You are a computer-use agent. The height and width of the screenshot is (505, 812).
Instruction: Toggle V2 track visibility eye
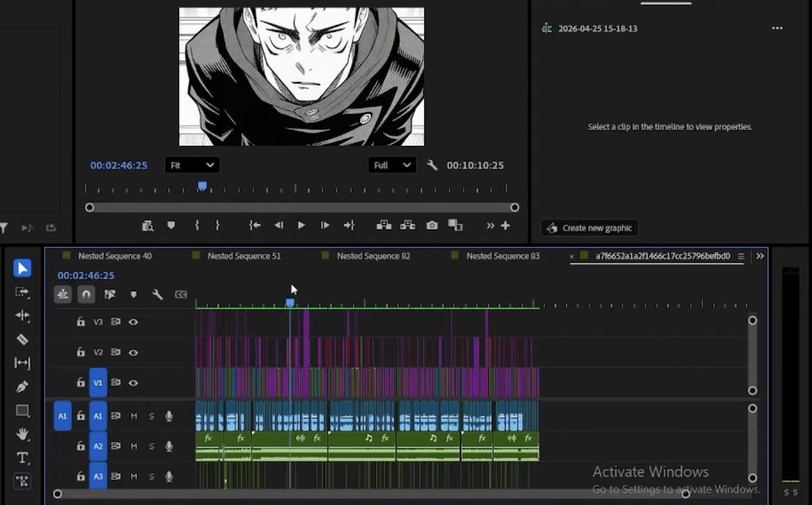pyautogui.click(x=133, y=352)
